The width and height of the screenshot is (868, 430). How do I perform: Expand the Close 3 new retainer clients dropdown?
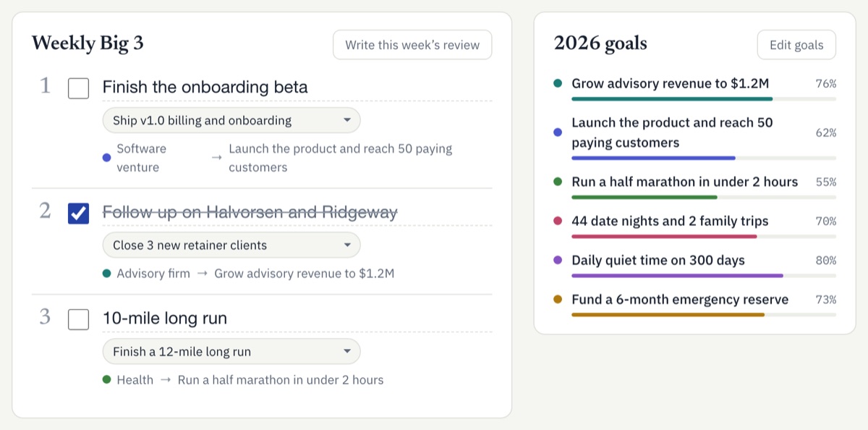coord(231,245)
